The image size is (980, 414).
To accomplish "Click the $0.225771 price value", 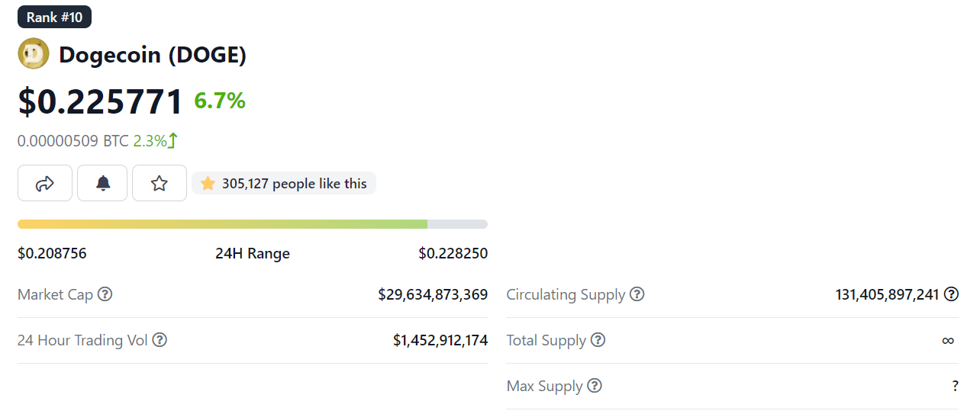I will point(101,101).
